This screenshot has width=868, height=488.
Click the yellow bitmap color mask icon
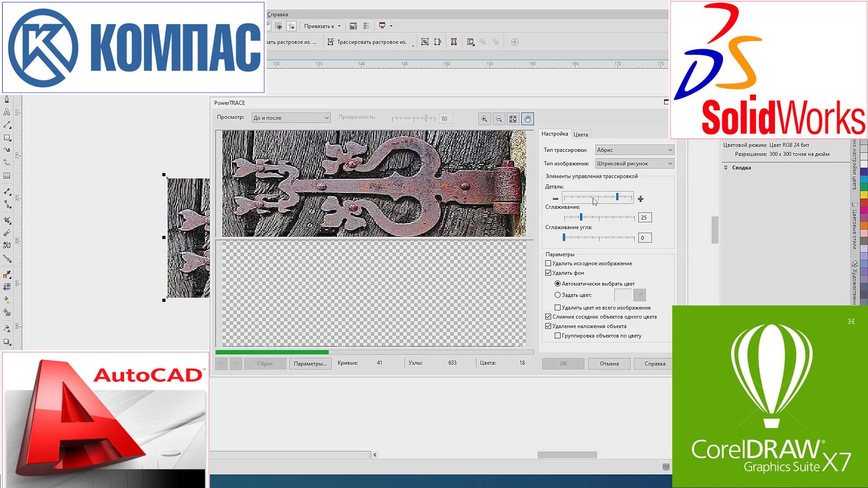[x=454, y=42]
